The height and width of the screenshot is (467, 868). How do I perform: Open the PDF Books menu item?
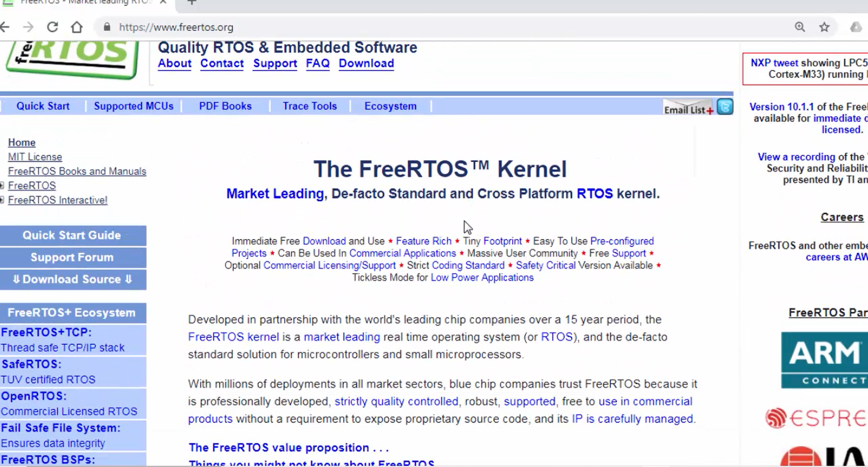225,106
